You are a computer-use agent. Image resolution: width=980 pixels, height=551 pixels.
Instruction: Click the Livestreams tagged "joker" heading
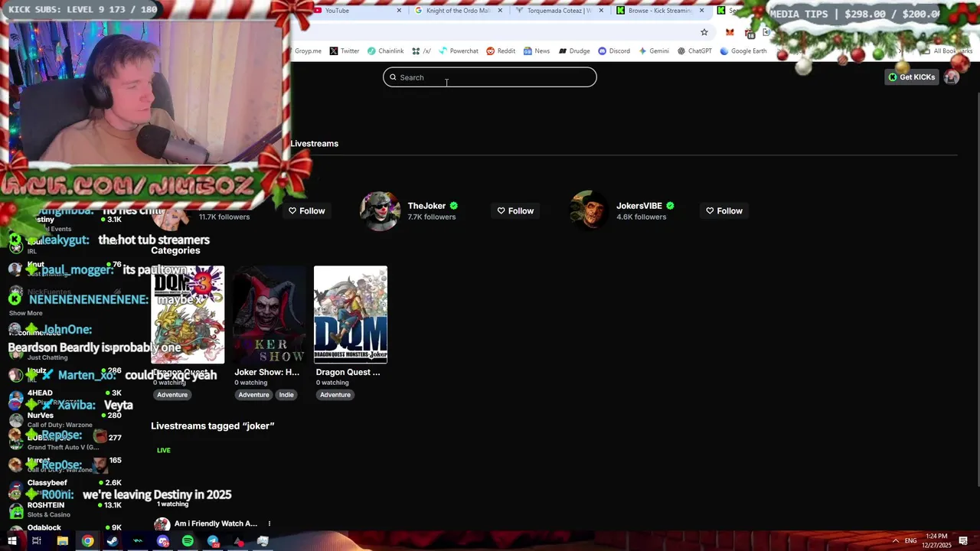click(213, 425)
